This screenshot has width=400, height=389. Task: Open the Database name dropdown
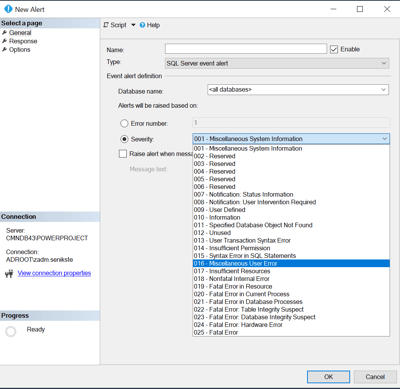click(x=298, y=90)
